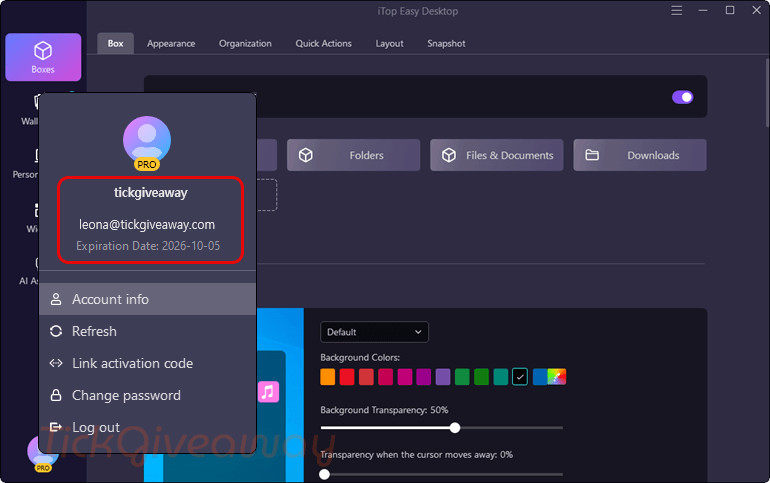Click the circular arrow icon beside Refresh

[56, 331]
